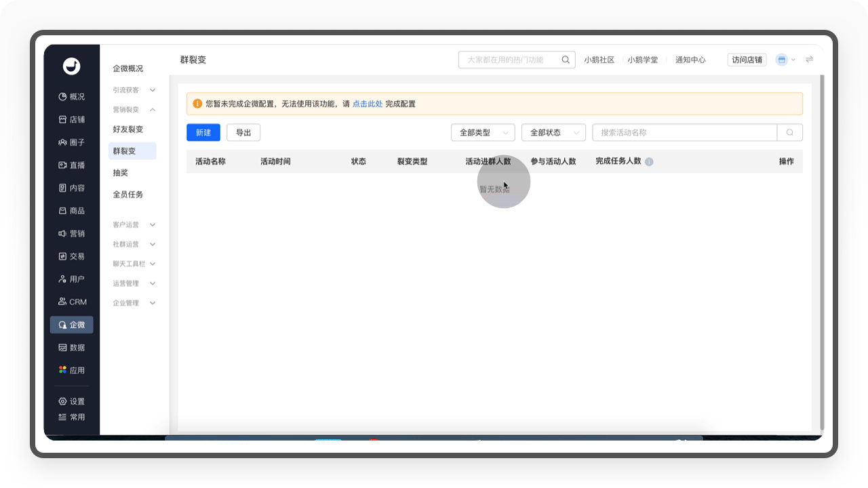Image resolution: width=868 pixels, height=488 pixels.
Task: Click the magnifier icon in top search
Action: click(566, 60)
